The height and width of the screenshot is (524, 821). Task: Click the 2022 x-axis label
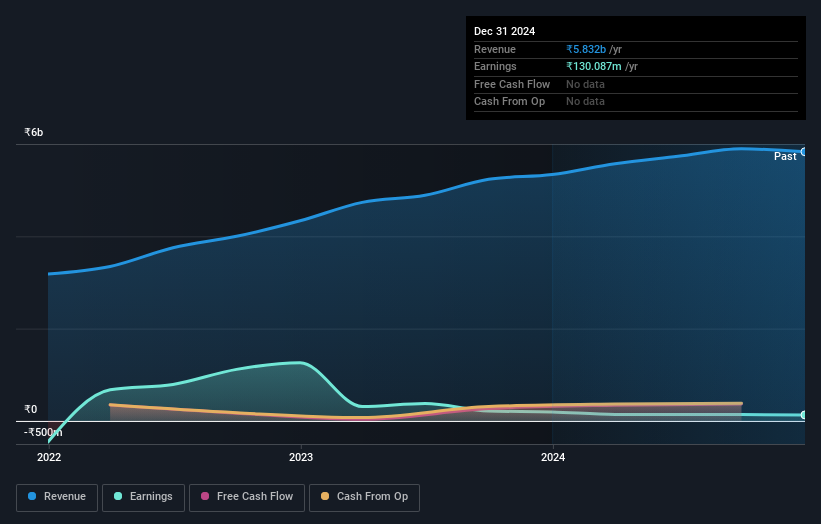click(x=49, y=458)
